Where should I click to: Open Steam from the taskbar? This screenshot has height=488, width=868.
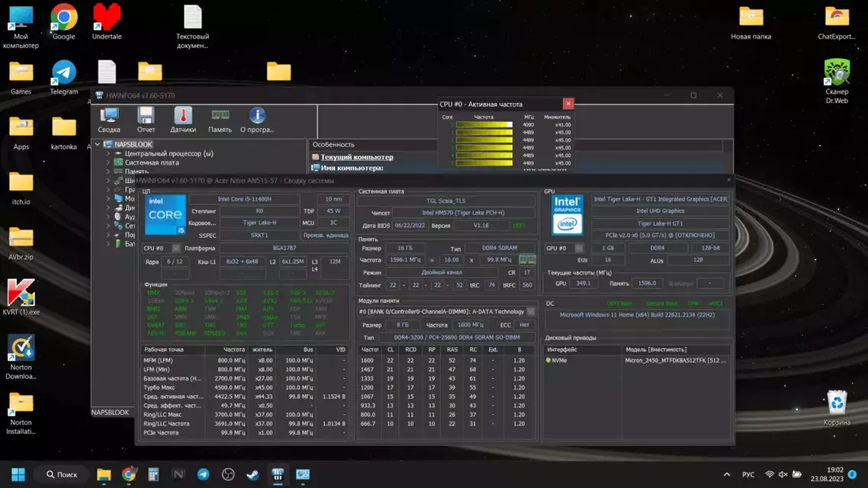tap(252, 474)
